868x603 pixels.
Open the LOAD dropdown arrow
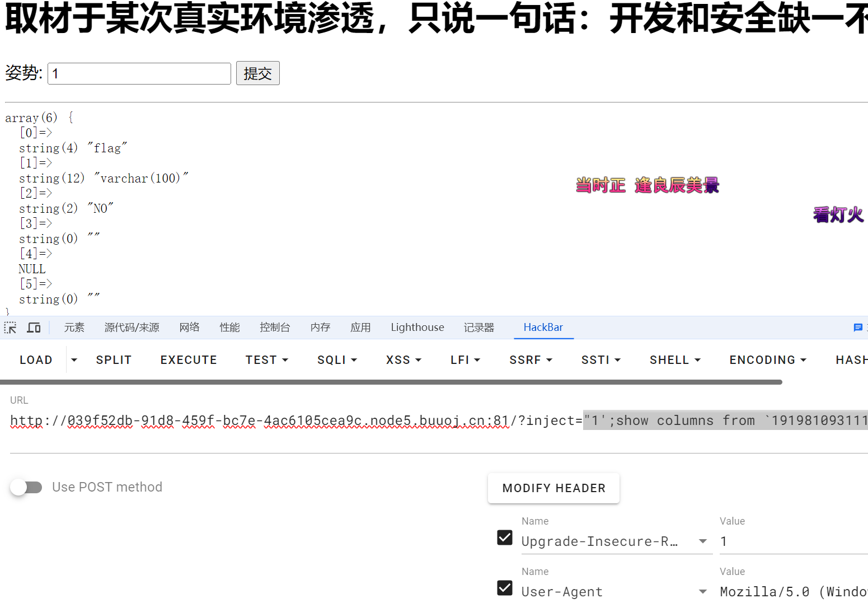74,360
